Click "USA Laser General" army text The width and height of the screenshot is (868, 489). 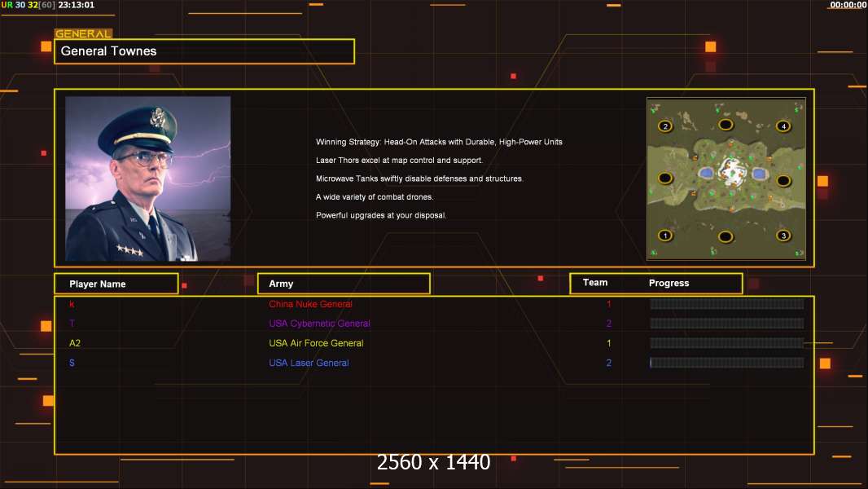[309, 363]
